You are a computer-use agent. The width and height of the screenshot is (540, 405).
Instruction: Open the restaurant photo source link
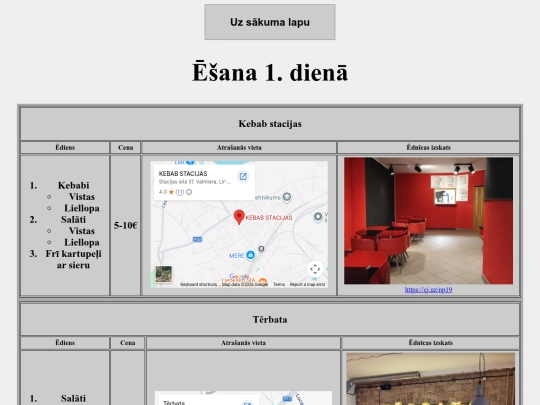428,290
